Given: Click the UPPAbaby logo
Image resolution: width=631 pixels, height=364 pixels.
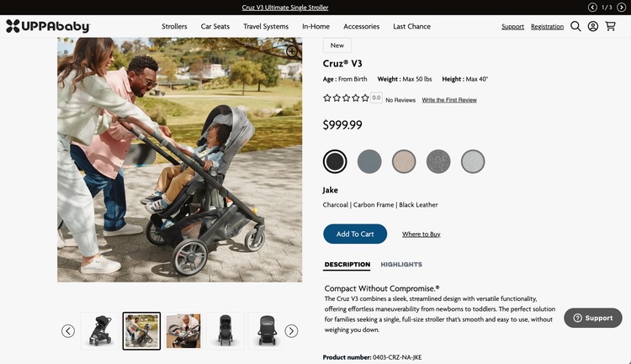Looking at the screenshot, I should 47,26.
